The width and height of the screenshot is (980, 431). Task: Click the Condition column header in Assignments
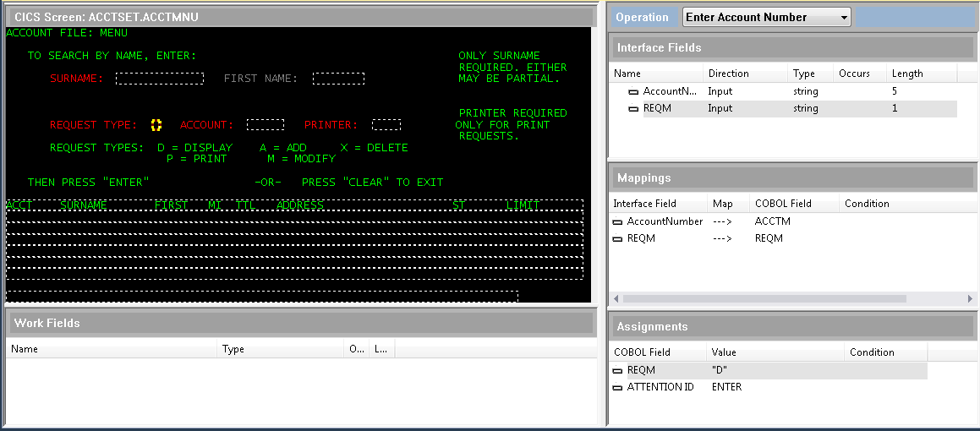click(x=872, y=352)
